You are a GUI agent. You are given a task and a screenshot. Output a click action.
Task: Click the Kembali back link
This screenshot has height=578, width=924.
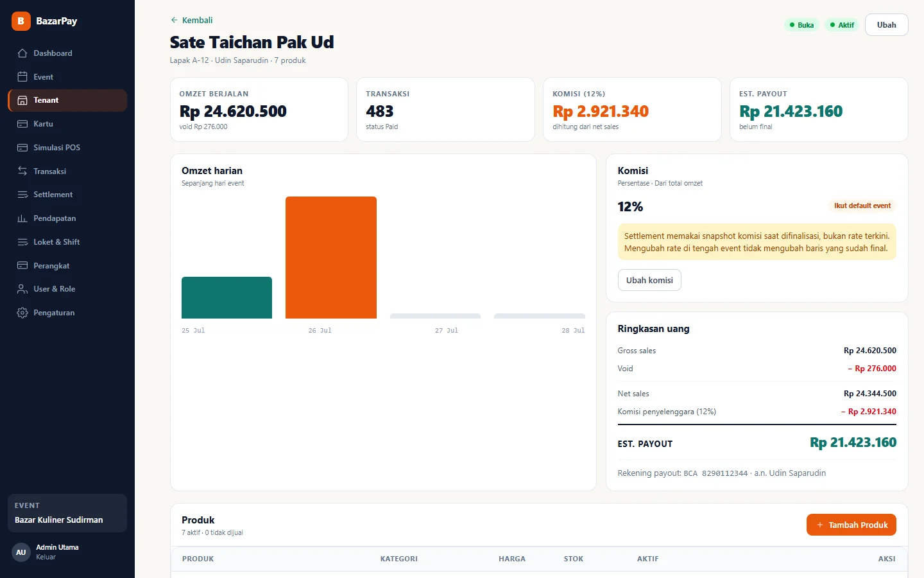(191, 21)
